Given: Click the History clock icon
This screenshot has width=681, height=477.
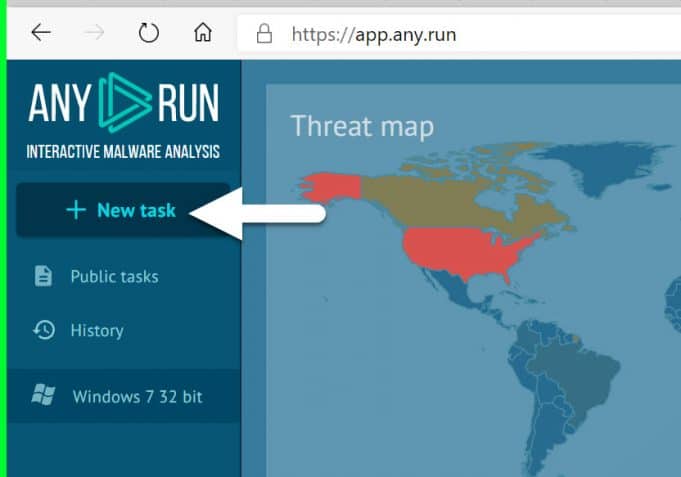Looking at the screenshot, I should (43, 330).
